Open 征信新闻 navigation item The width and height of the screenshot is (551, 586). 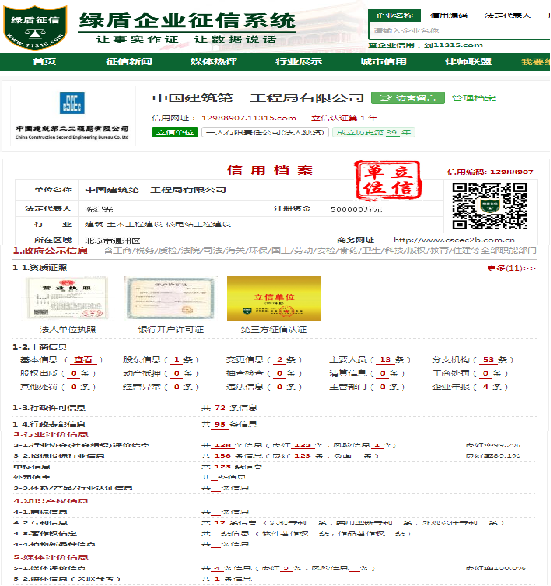click(129, 62)
